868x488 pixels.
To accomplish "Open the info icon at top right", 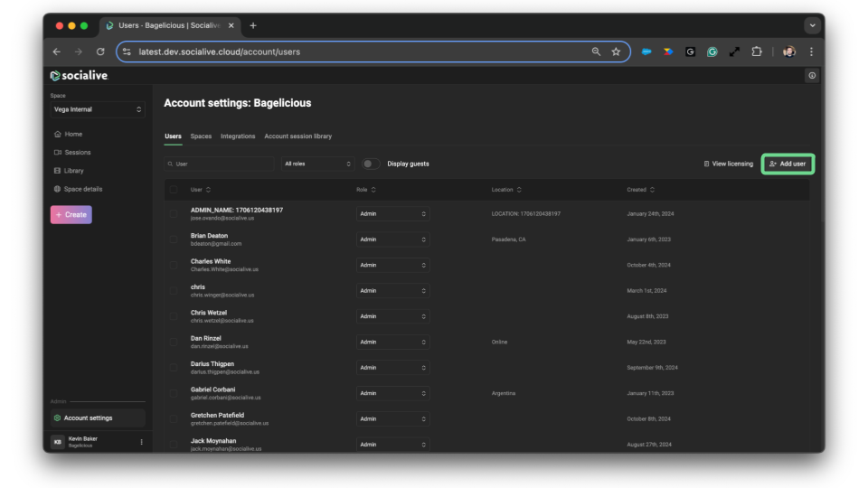I will pyautogui.click(x=812, y=76).
